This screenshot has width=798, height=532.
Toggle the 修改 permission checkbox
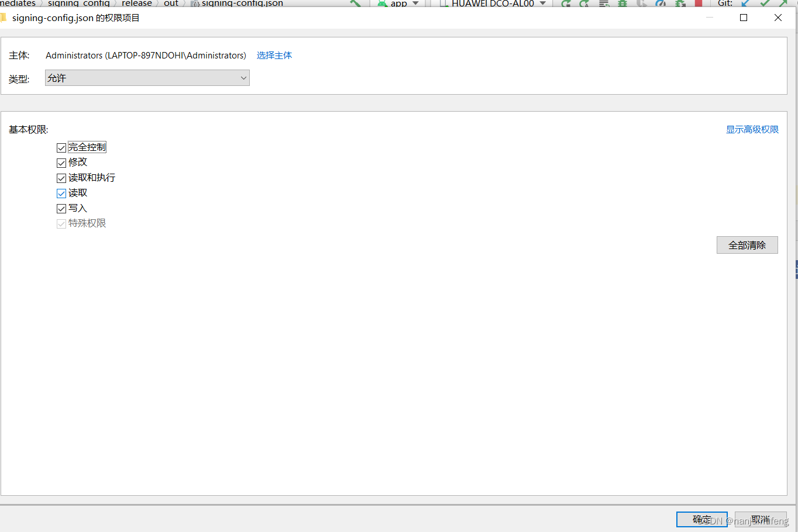point(61,163)
